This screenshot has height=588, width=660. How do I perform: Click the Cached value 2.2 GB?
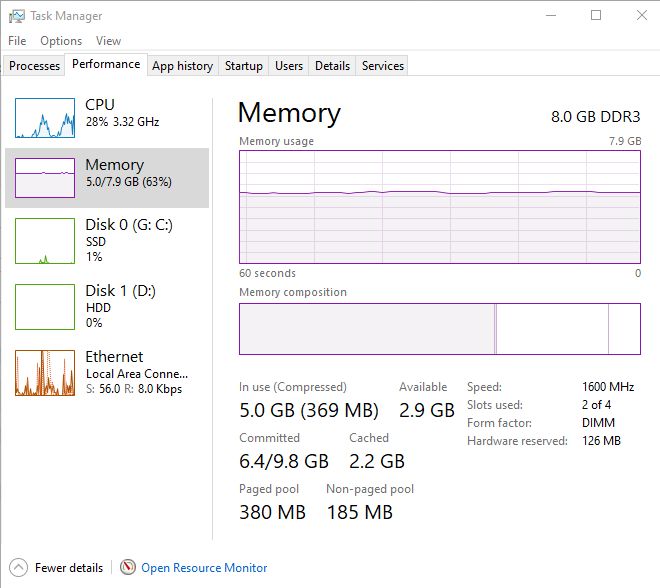coord(377,461)
